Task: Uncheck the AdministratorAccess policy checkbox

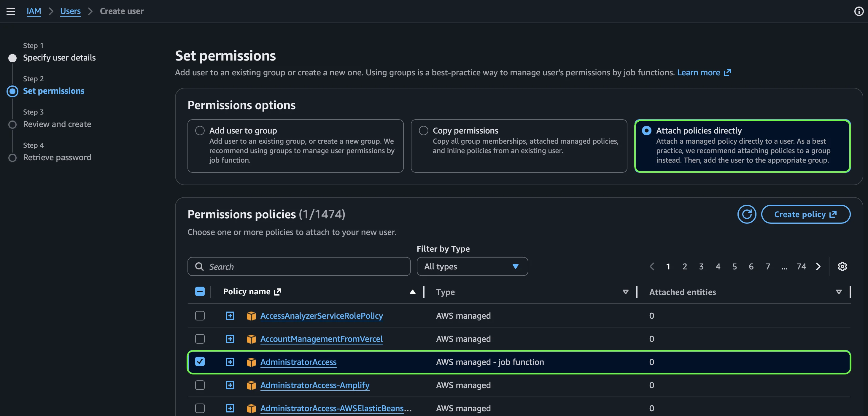Action: click(x=200, y=362)
